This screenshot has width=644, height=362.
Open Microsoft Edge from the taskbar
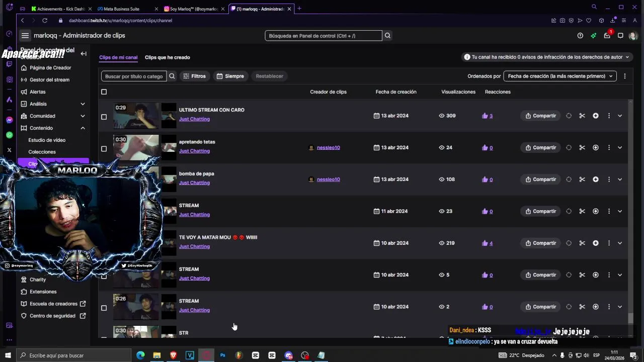click(x=140, y=355)
